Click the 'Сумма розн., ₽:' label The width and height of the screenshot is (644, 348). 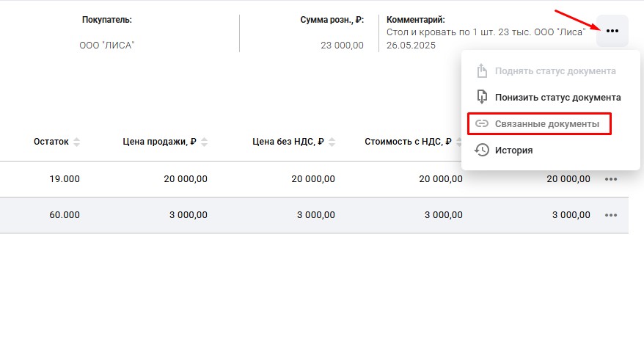pyautogui.click(x=332, y=20)
